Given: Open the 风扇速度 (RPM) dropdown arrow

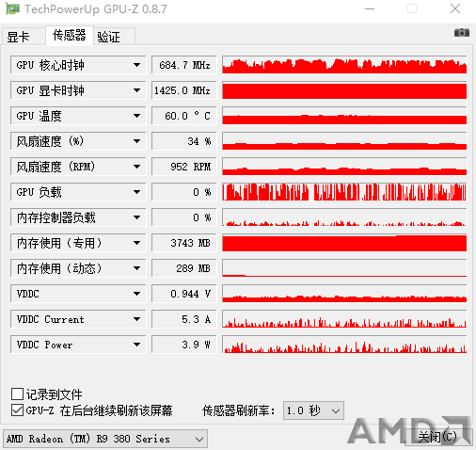Looking at the screenshot, I should [x=136, y=167].
